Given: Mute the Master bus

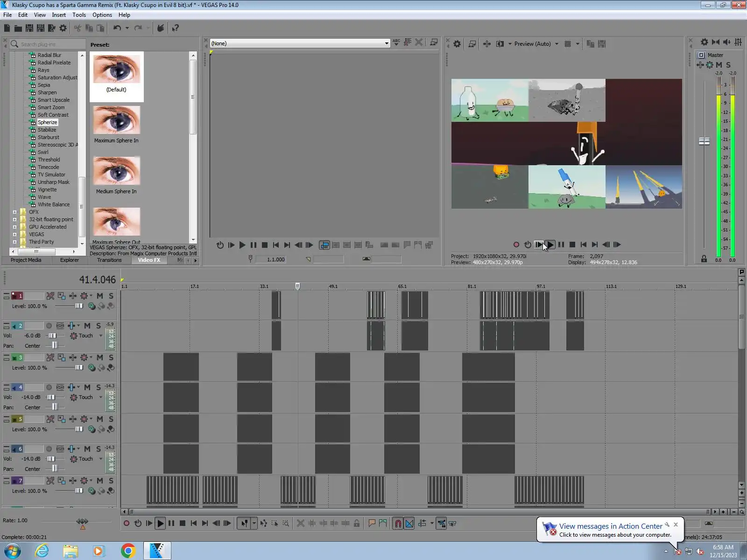Looking at the screenshot, I should (719, 65).
